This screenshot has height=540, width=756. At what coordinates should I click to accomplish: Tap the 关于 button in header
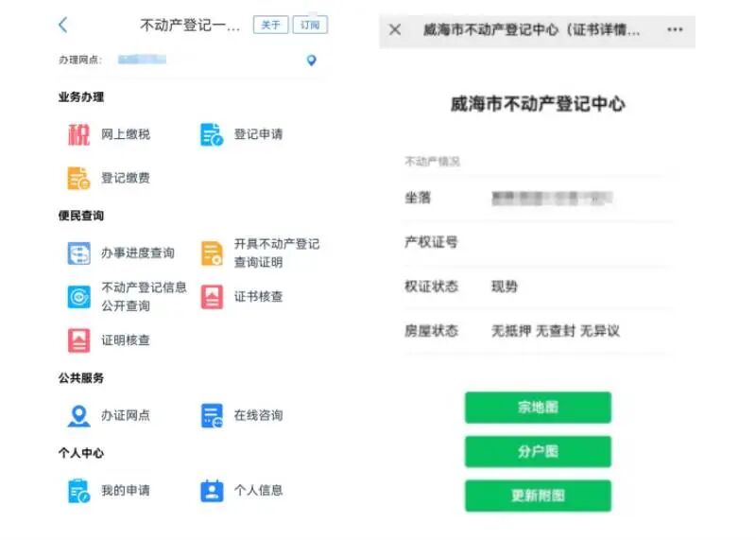click(x=270, y=25)
